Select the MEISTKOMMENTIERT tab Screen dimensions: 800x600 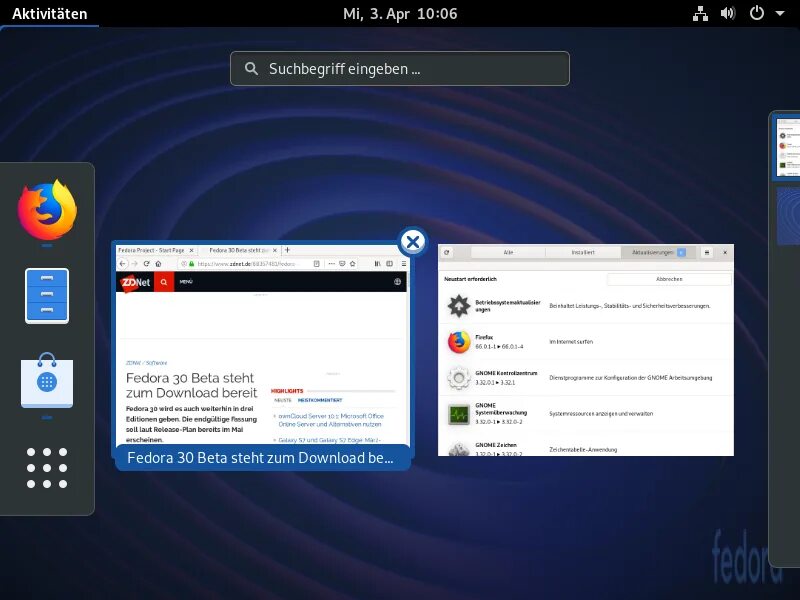click(320, 401)
